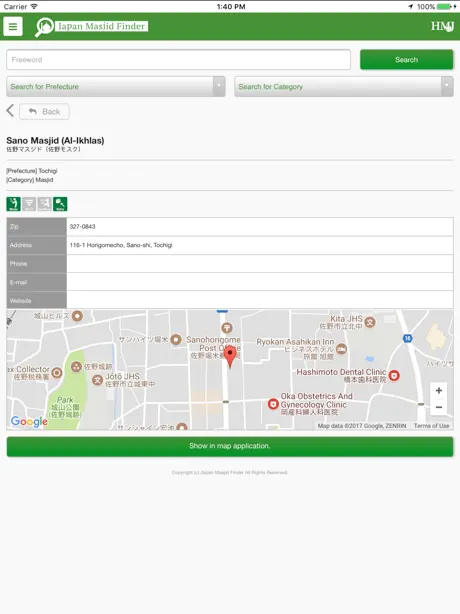Tap the green fourth facility icon
The height and width of the screenshot is (614, 460).
(x=60, y=204)
